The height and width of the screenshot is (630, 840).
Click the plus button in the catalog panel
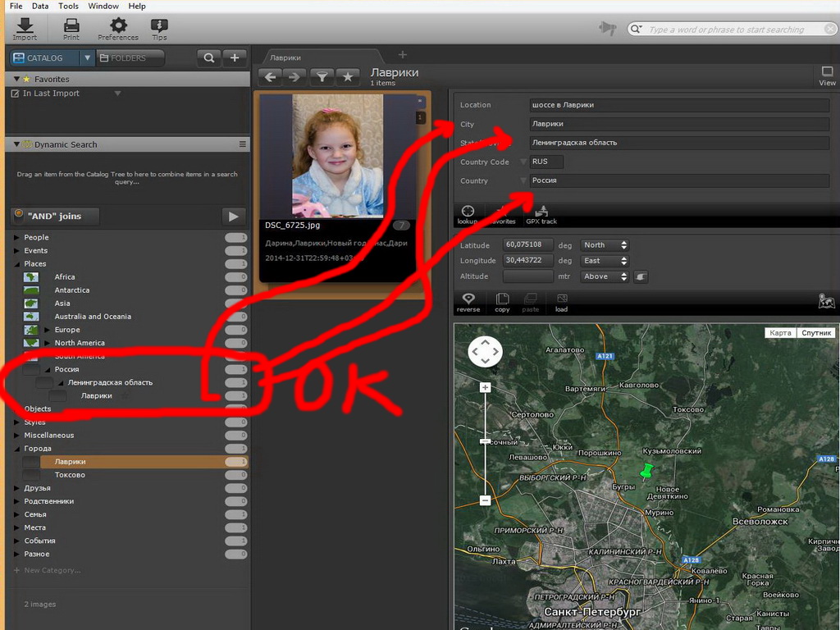tap(235, 58)
